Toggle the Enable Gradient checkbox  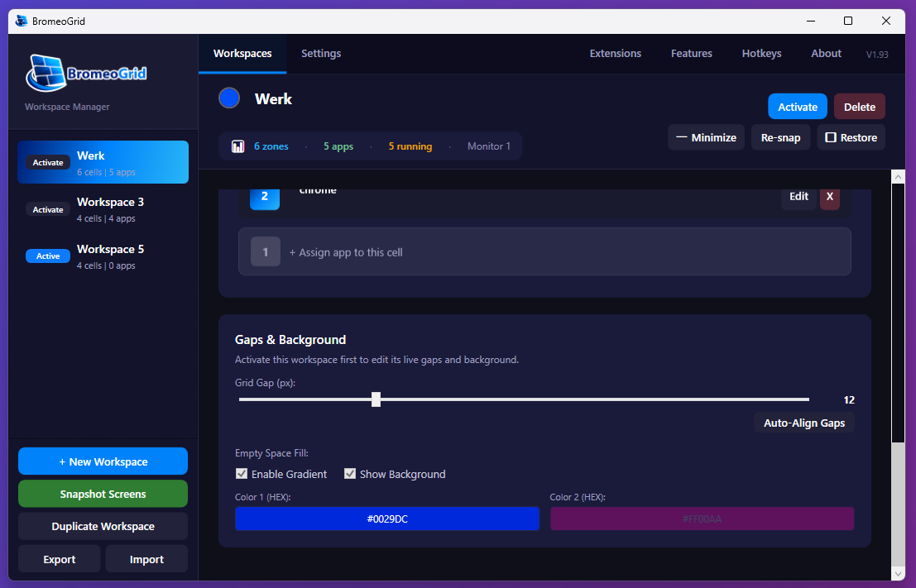tap(242, 474)
